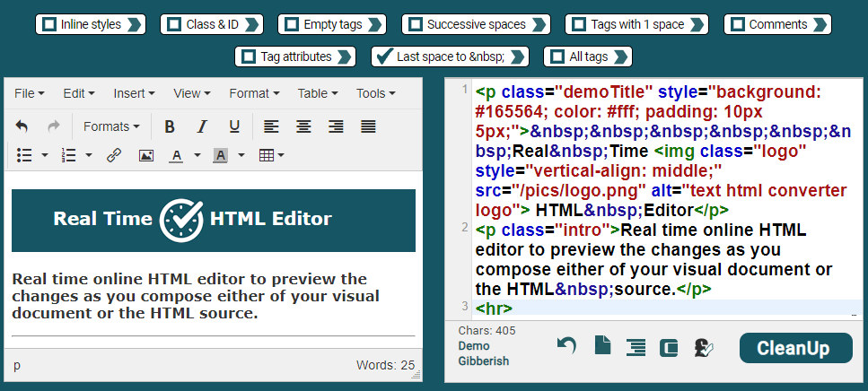Redo action in visual editor toolbar

(54, 126)
